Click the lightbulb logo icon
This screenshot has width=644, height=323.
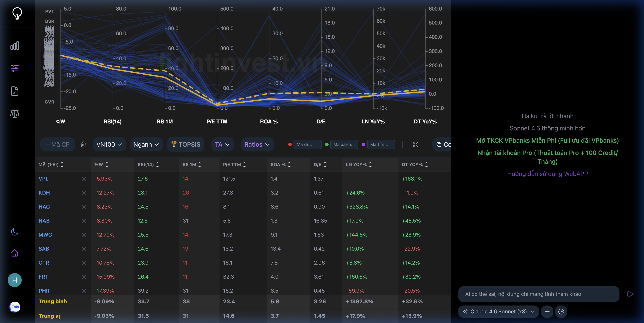(17, 14)
